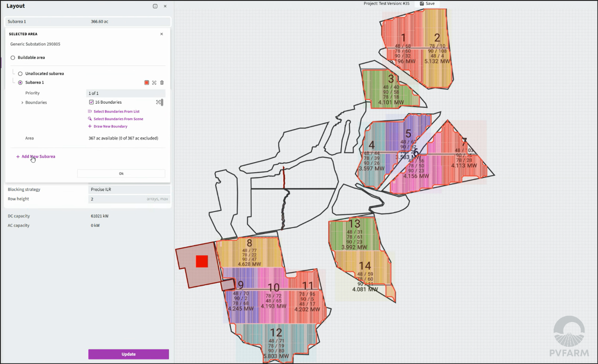Viewport: 598px width, 364px height.
Task: Select the Unallocated subarea radio button
Action: (x=21, y=74)
